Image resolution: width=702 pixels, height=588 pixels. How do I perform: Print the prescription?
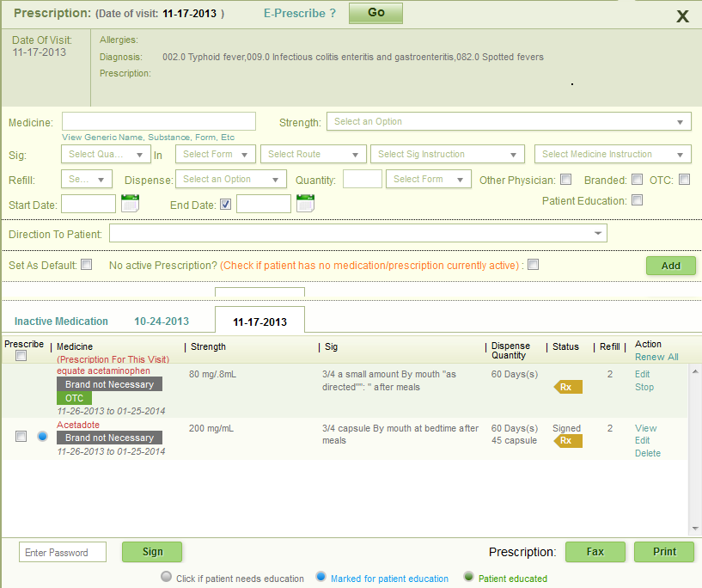[x=664, y=552]
